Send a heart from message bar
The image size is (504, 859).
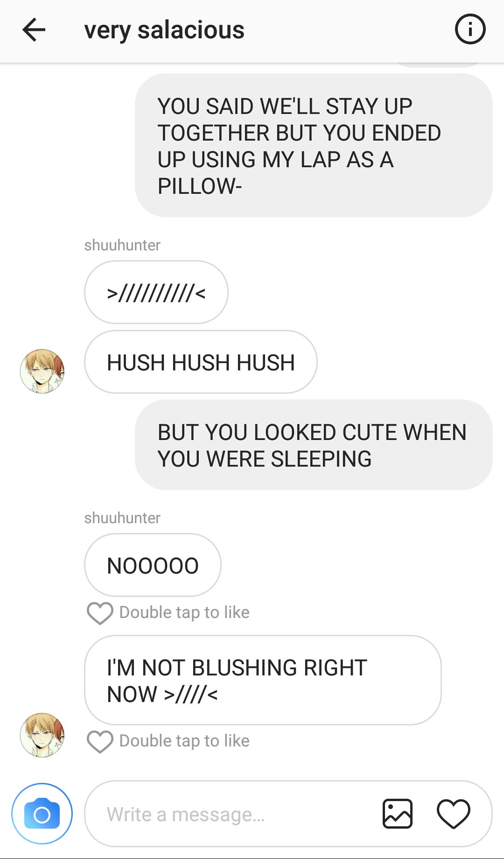pyautogui.click(x=453, y=814)
